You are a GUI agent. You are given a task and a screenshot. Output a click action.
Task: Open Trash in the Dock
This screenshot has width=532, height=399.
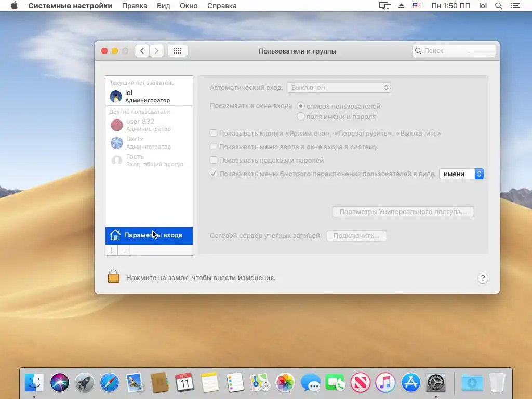click(x=497, y=382)
